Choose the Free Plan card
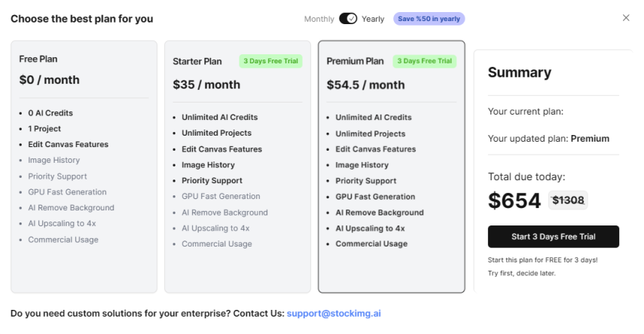Screen dimensions: 644x334 click(84, 166)
